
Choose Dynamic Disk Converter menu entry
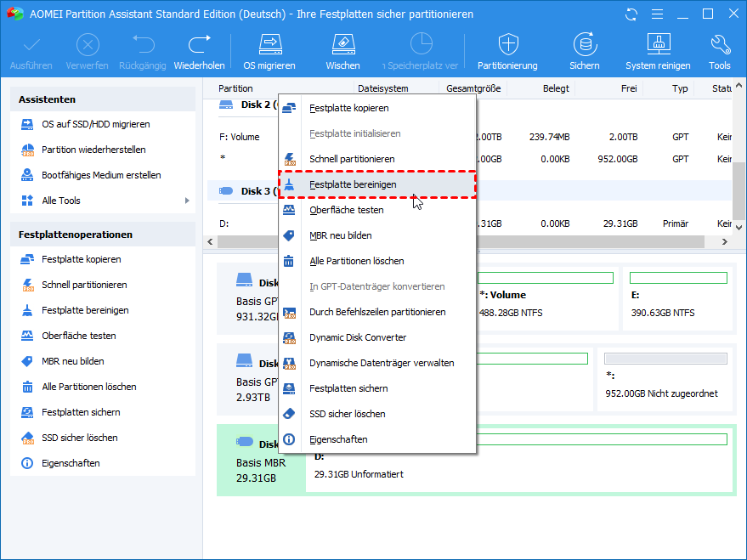point(377,337)
